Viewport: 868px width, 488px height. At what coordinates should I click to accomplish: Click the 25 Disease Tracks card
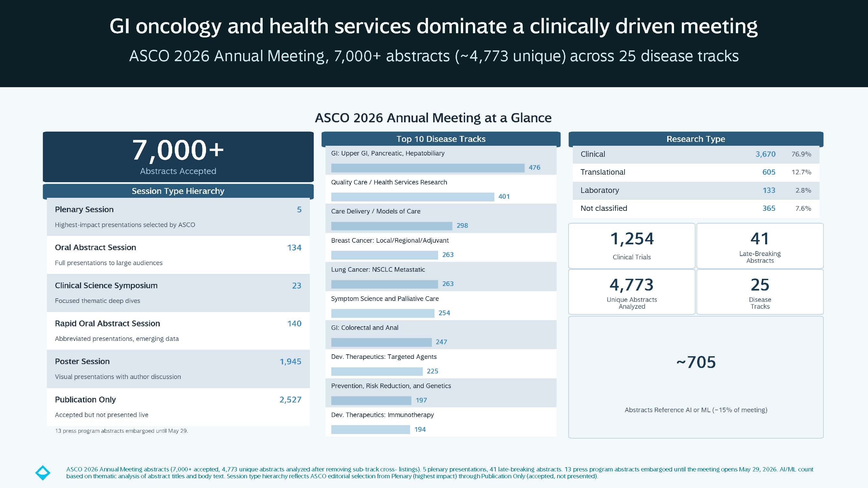tap(760, 291)
